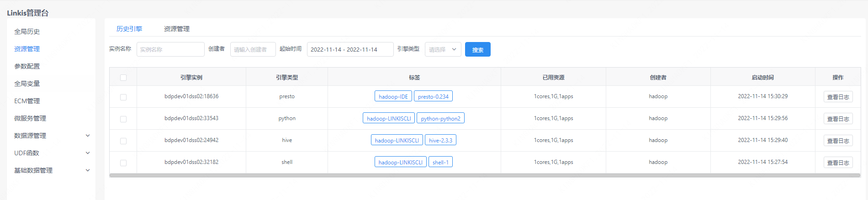Expand the 数据源管理 sidebar menu chevron
The height and width of the screenshot is (200, 868).
[88, 136]
